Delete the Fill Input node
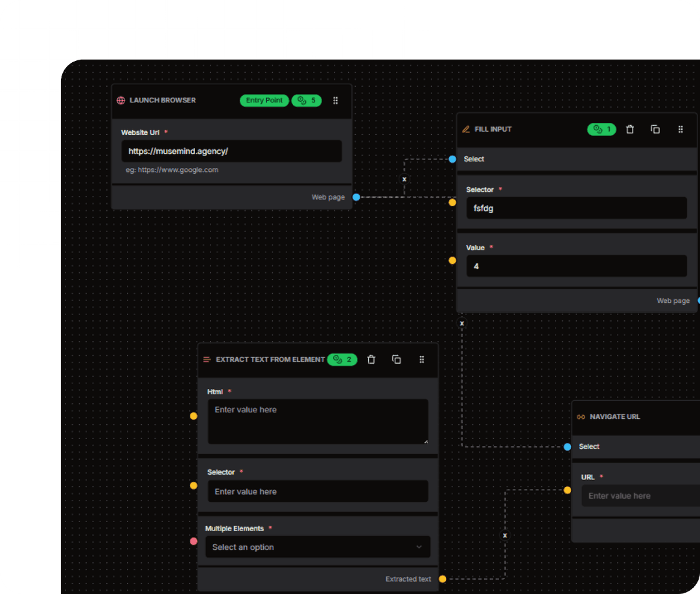Viewport: 700px width, 594px height. [630, 130]
